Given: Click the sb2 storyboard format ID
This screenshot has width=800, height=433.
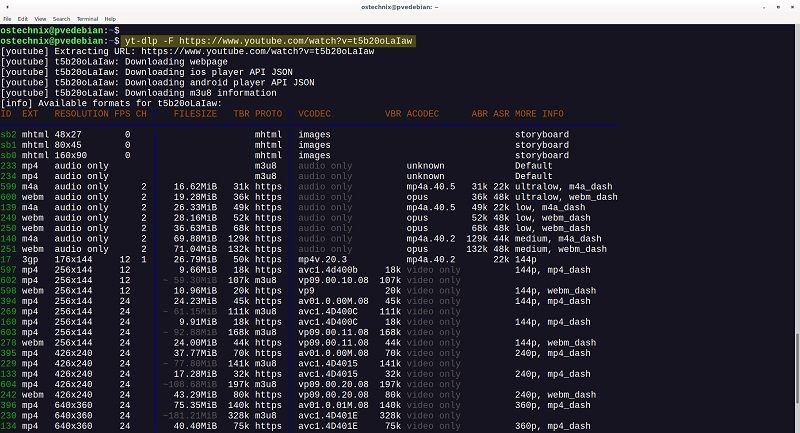Looking at the screenshot, I should (8, 134).
